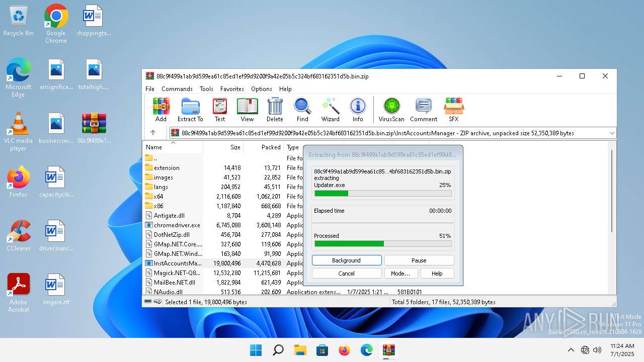The image size is (644, 362).
Task: Open Recycle Bin desktop icon
Action: click(x=19, y=21)
